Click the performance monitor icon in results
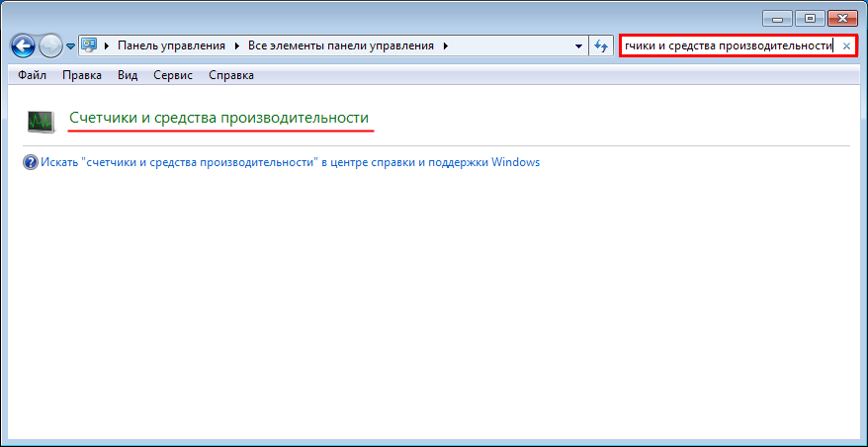 tap(41, 121)
